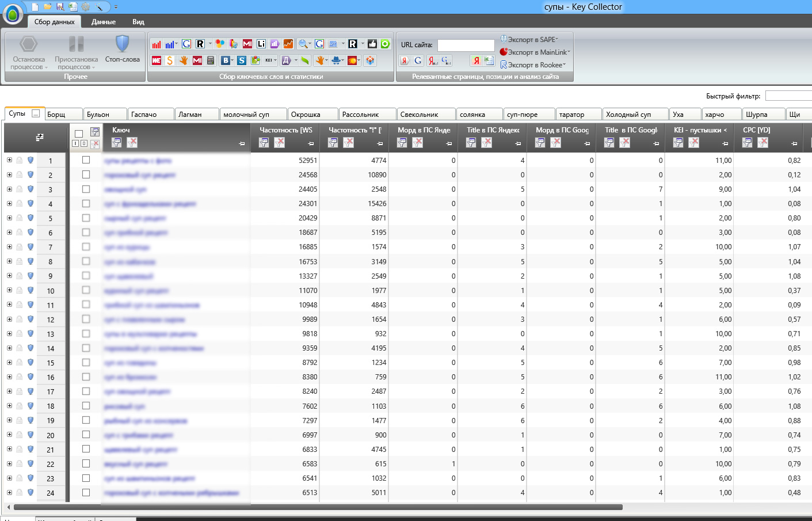Image resolution: width=812 pixels, height=521 pixels.
Task: Click the Быстрый фильтр input field
Action: click(x=788, y=96)
